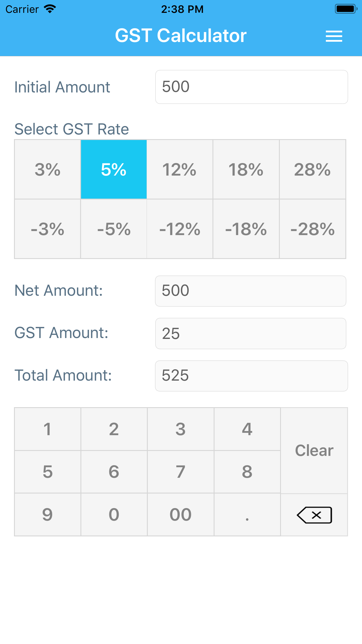Tap the backspace delete key
362x644 pixels.
pyautogui.click(x=314, y=515)
